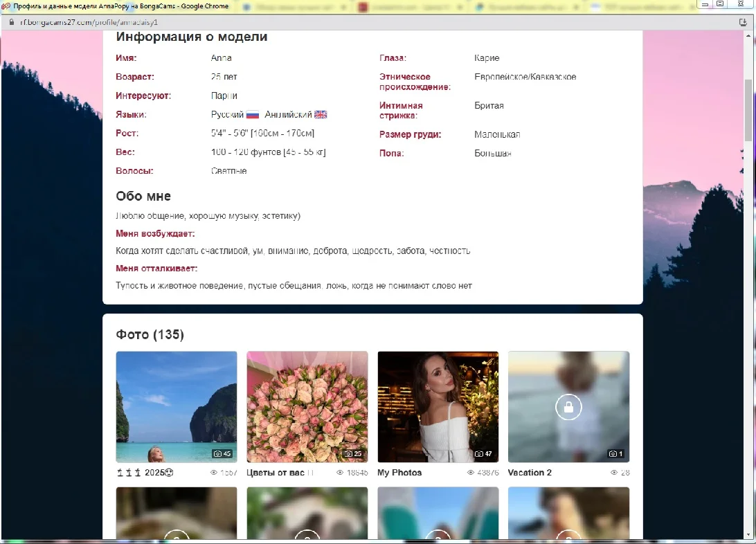Viewport: 756px width, 544px height.
Task: Click the Языки: field label
Action: tap(131, 115)
